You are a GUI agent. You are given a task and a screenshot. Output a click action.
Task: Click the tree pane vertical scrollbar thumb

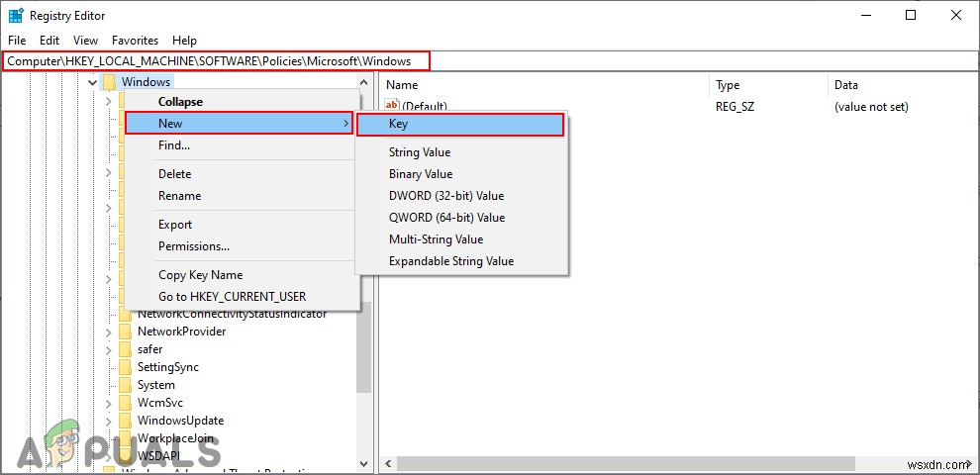click(363, 347)
